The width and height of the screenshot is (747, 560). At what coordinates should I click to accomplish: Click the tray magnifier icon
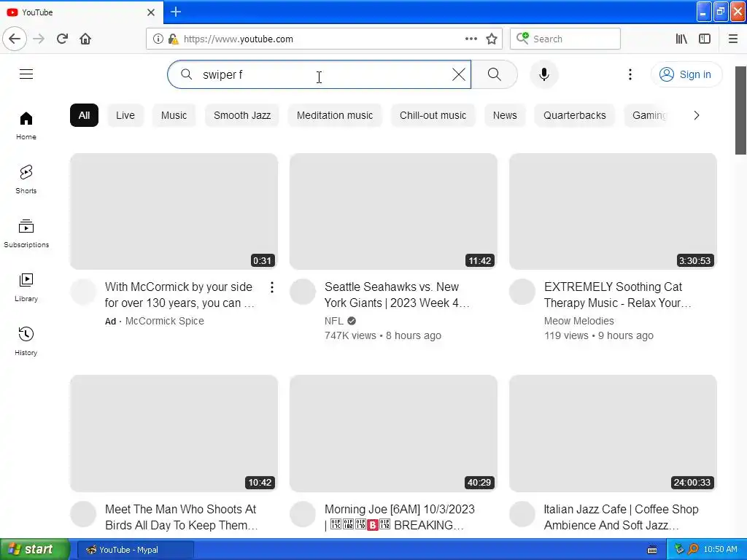click(x=693, y=550)
